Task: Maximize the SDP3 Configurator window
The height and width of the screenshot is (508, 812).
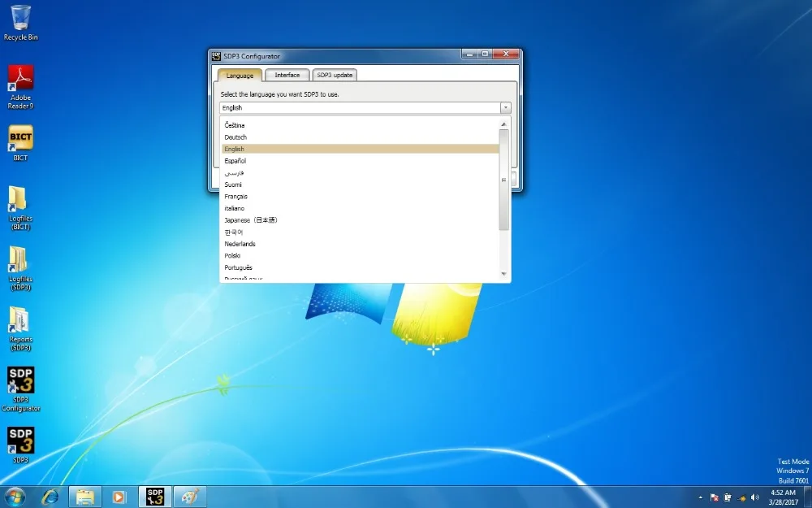Action: [486, 54]
